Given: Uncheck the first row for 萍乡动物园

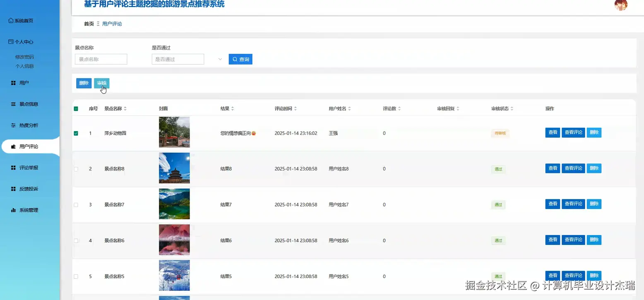Looking at the screenshot, I should (x=76, y=132).
